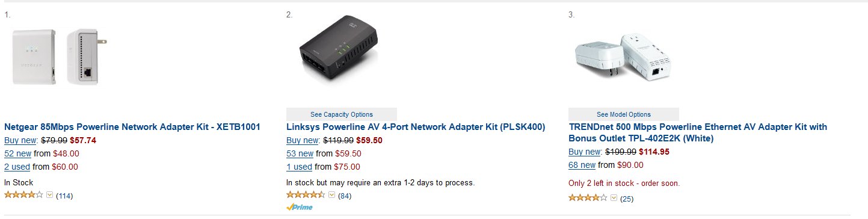Expand TRENDnet rating breakdown arrow
The width and height of the screenshot is (868, 219).
[x=614, y=198]
